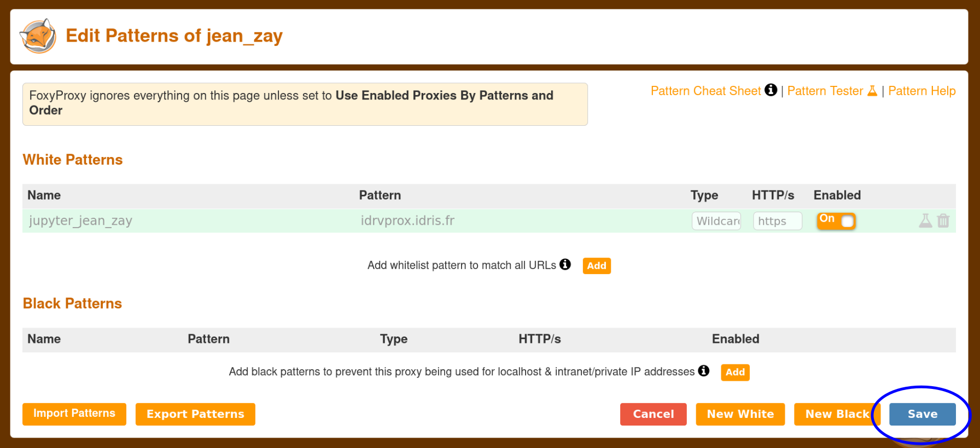Edit the idrvprox.idris.fr pattern field
This screenshot has width=980, height=448.
click(x=520, y=220)
